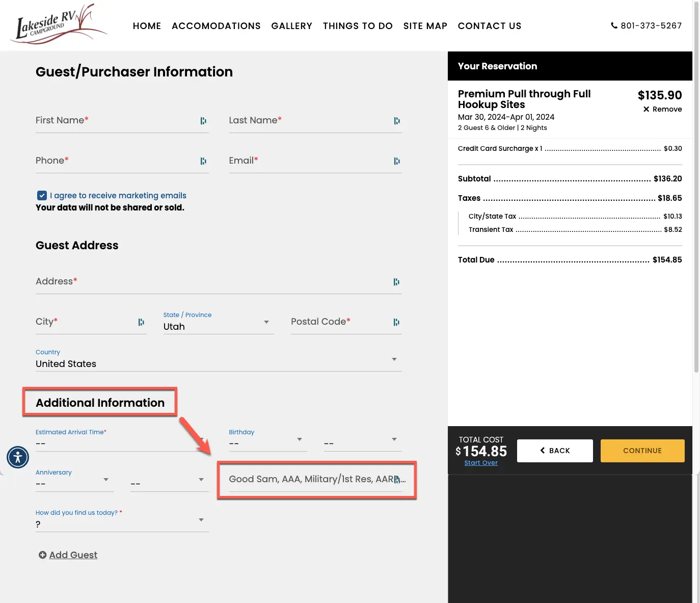Uncheck the marketing emails agreement checkbox
The height and width of the screenshot is (603, 700).
pyautogui.click(x=42, y=196)
